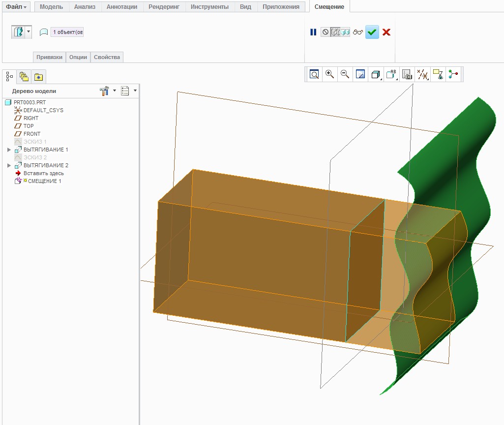Select the attached preview mode icon
The height and width of the screenshot is (425, 504).
345,32
